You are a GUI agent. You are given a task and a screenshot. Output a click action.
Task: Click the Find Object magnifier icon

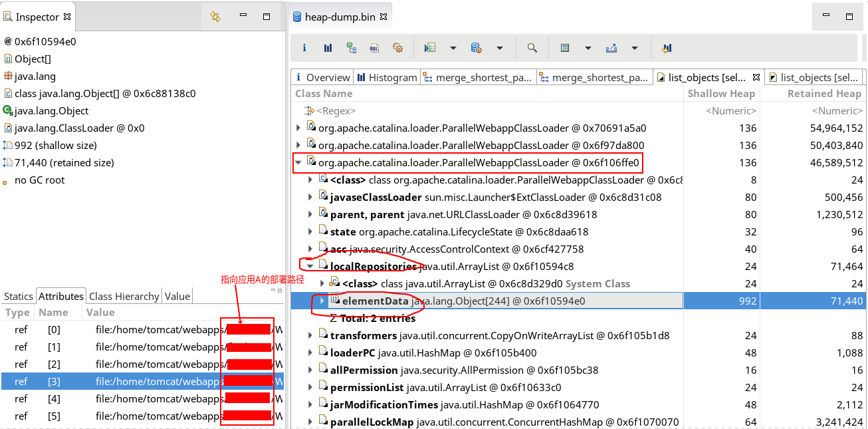click(x=532, y=48)
